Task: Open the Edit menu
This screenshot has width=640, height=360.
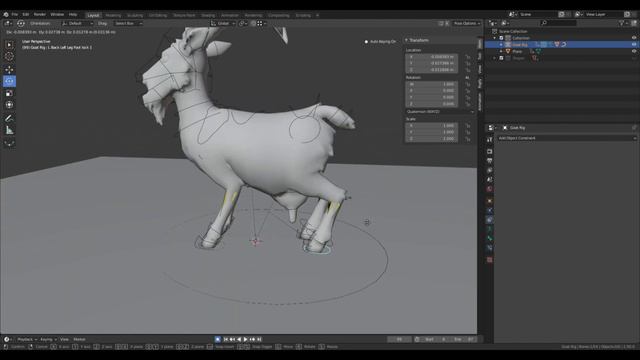Action: tap(26, 14)
